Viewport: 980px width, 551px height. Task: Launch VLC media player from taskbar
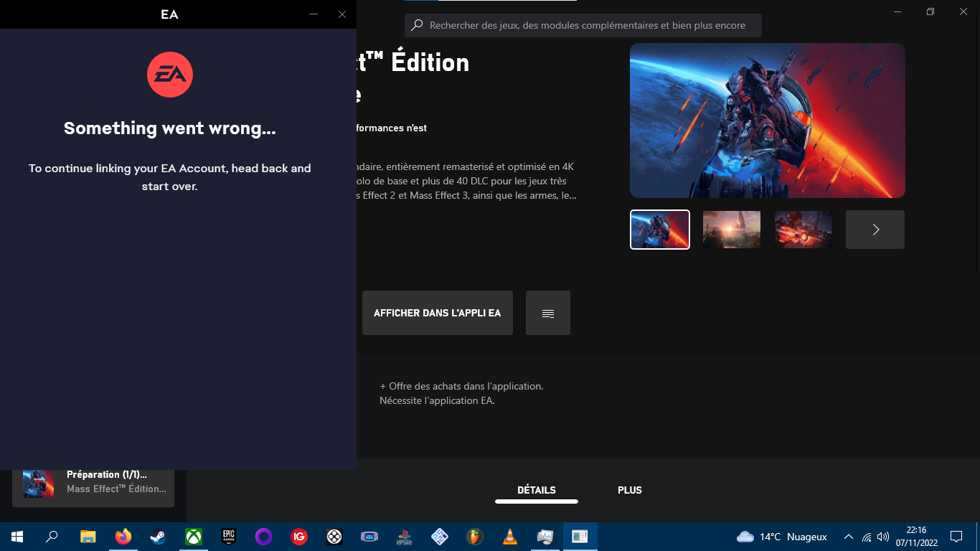(x=510, y=537)
